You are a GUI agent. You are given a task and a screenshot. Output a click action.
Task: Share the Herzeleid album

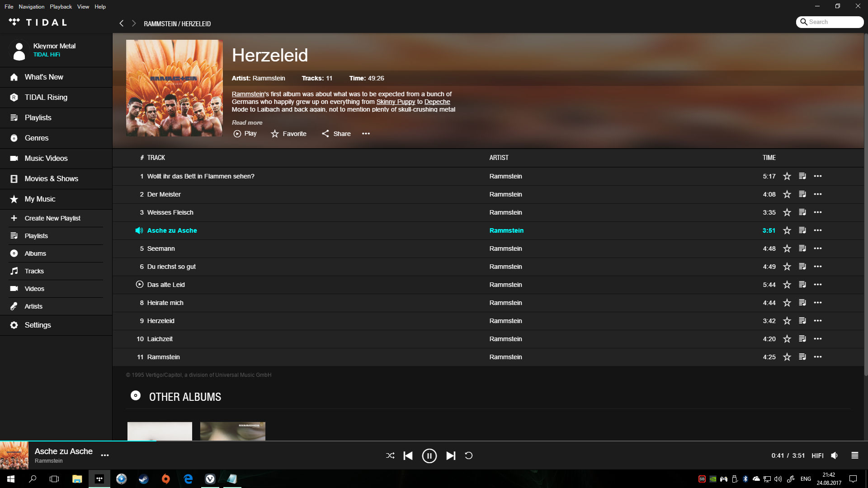pos(336,134)
